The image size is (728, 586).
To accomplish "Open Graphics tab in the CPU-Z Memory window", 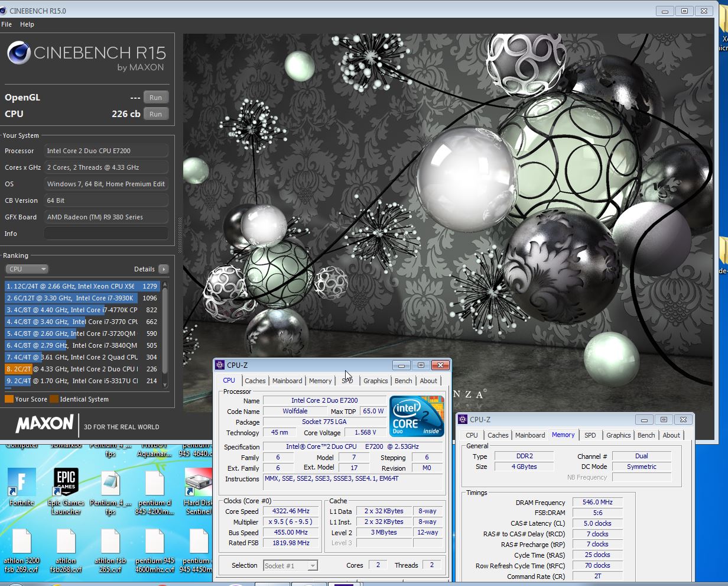I will point(619,435).
